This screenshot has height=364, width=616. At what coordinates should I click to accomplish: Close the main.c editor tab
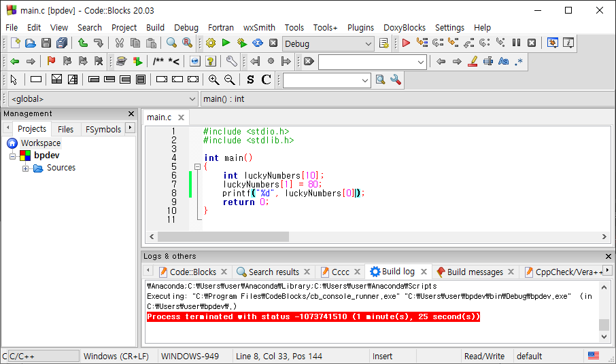pyautogui.click(x=181, y=117)
